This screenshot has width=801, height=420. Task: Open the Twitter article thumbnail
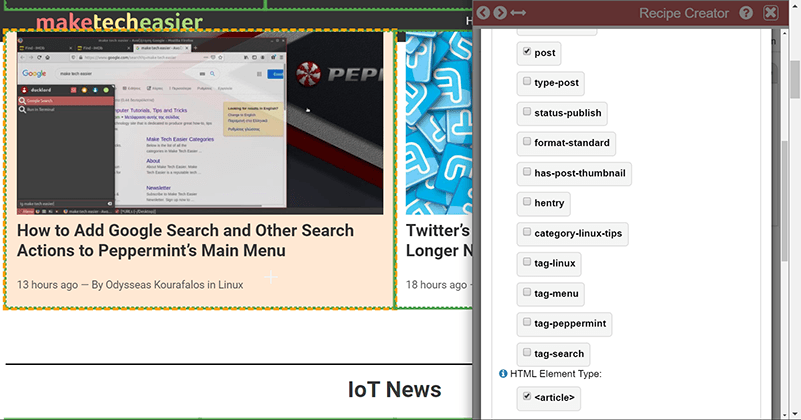(x=439, y=123)
